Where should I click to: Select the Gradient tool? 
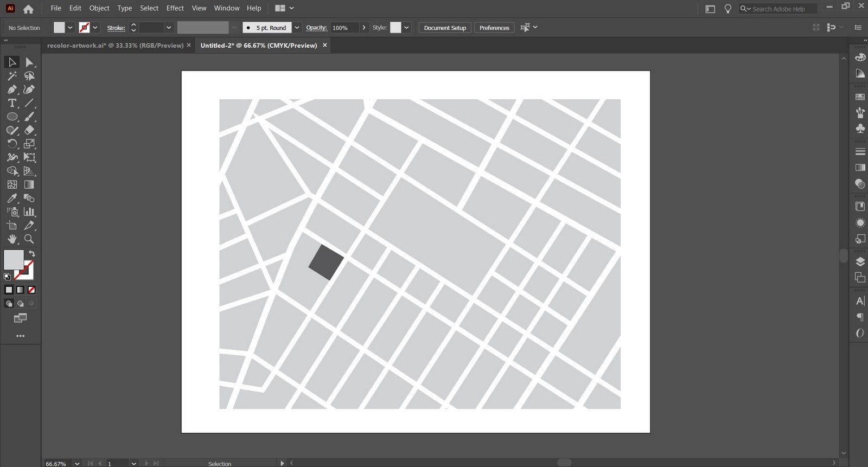(29, 184)
